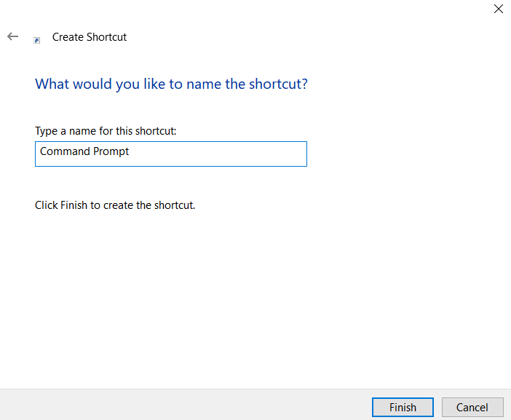Click the Create Shortcut title text

coord(90,37)
